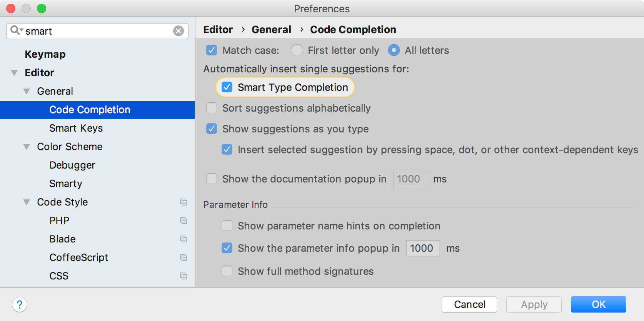Collapse the Editor tree section
The image size is (644, 321).
click(14, 73)
